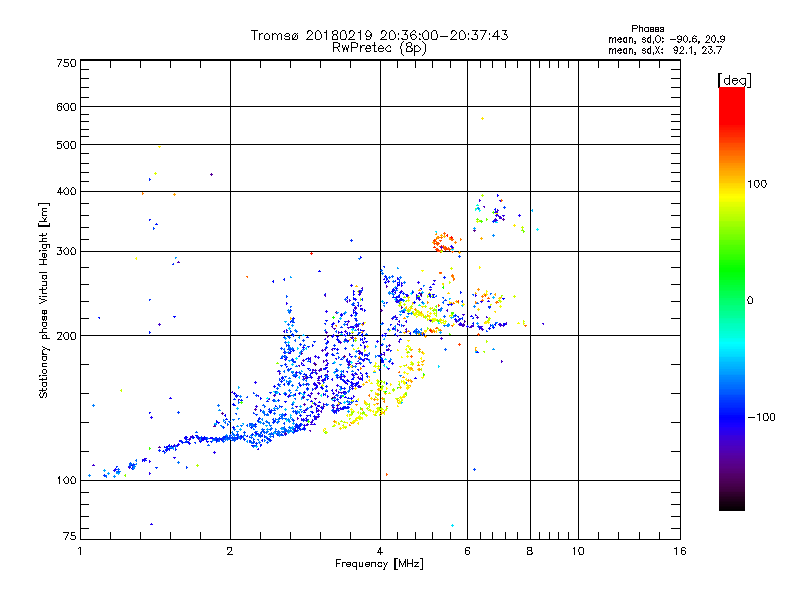The height and width of the screenshot is (600, 800).
Task: Click the x-axis tick label '10'
Action: coord(578,551)
